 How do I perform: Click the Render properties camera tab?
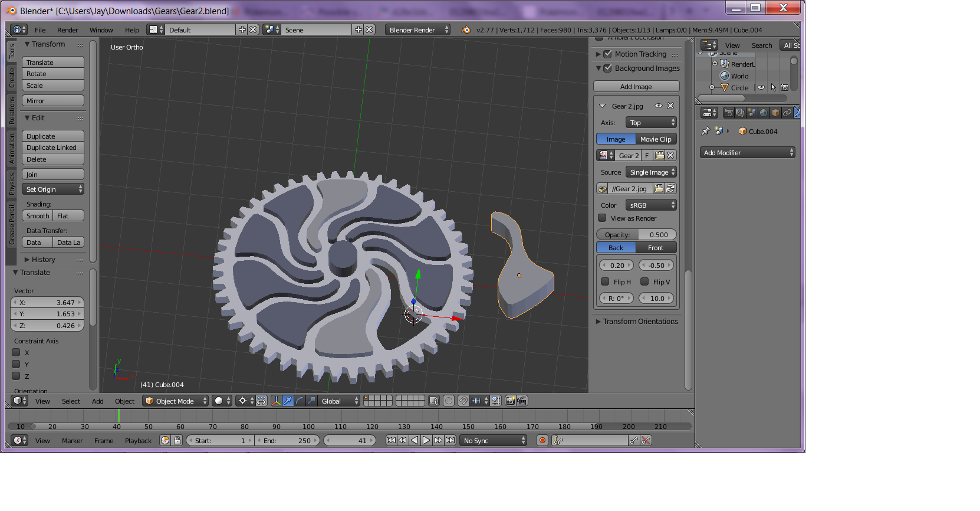[729, 113]
